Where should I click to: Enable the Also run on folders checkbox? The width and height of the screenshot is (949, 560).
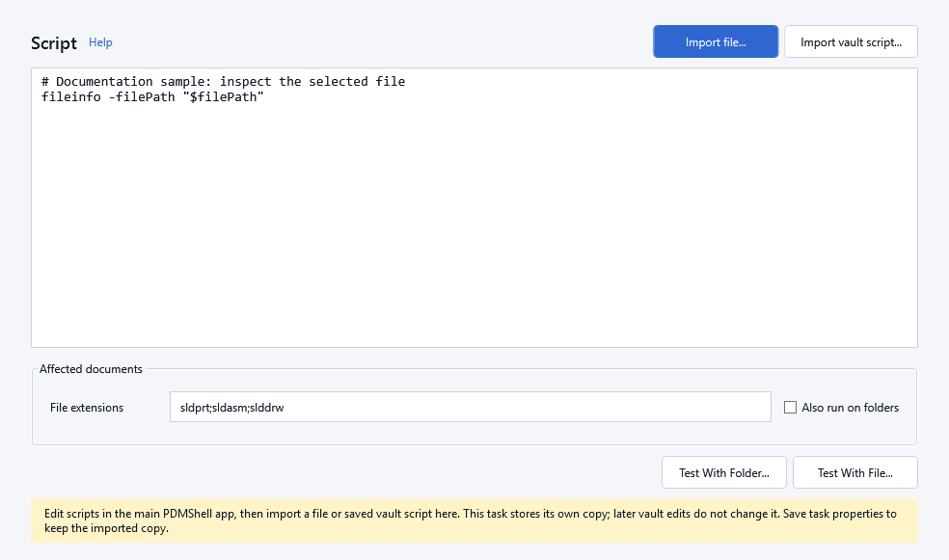pyautogui.click(x=790, y=408)
